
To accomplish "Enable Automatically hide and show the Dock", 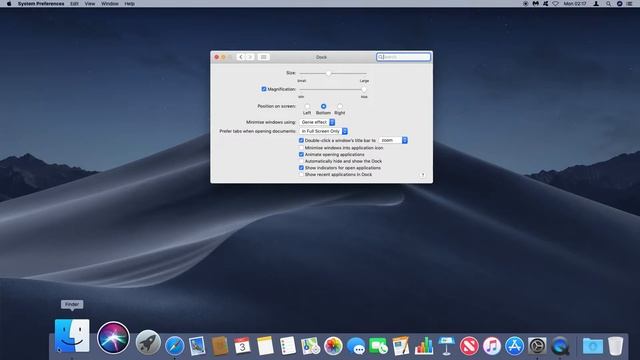I will (x=301, y=161).
